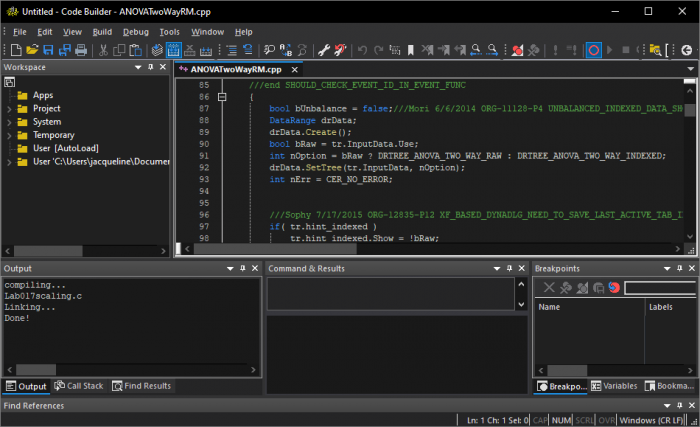Viewport: 700px width, 427px height.
Task: Click the Command & Results input box
Action: (x=389, y=294)
